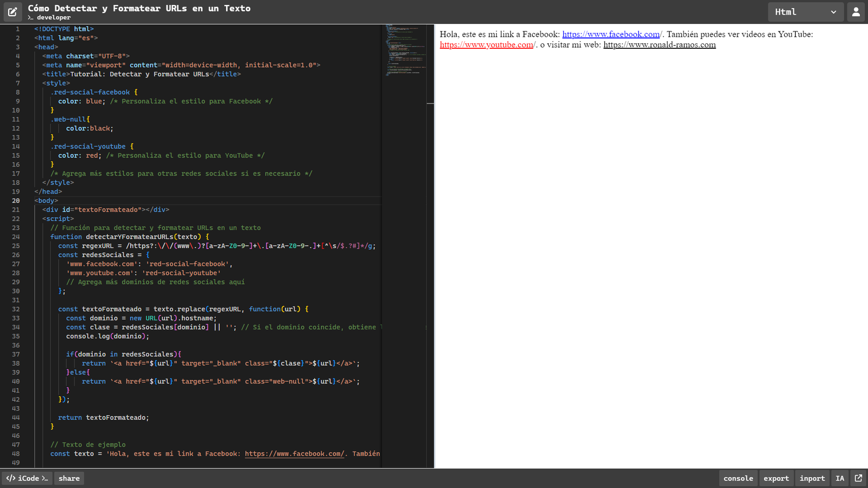Screen dimensions: 868x488
Task: Click the pencil edit icon beside the title
Action: (x=12, y=12)
